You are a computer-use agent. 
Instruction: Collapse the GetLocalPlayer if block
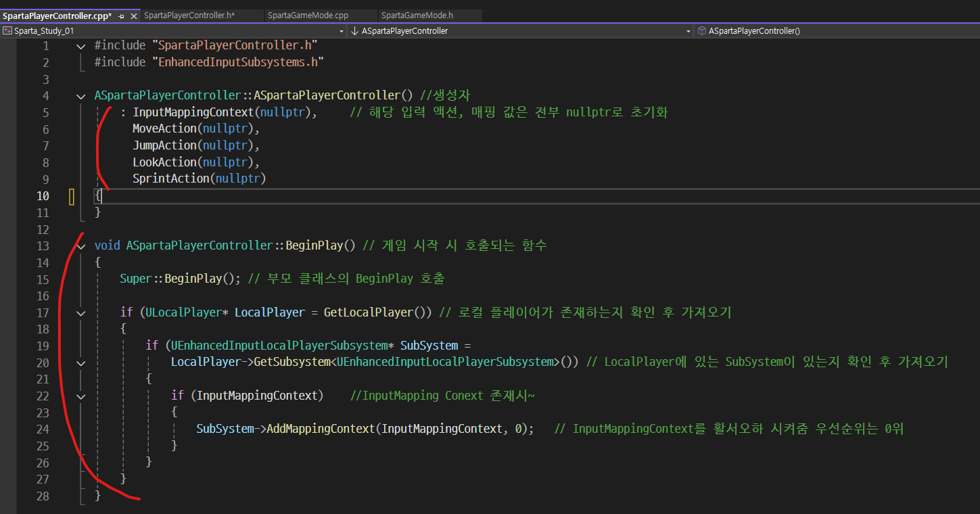coord(81,313)
